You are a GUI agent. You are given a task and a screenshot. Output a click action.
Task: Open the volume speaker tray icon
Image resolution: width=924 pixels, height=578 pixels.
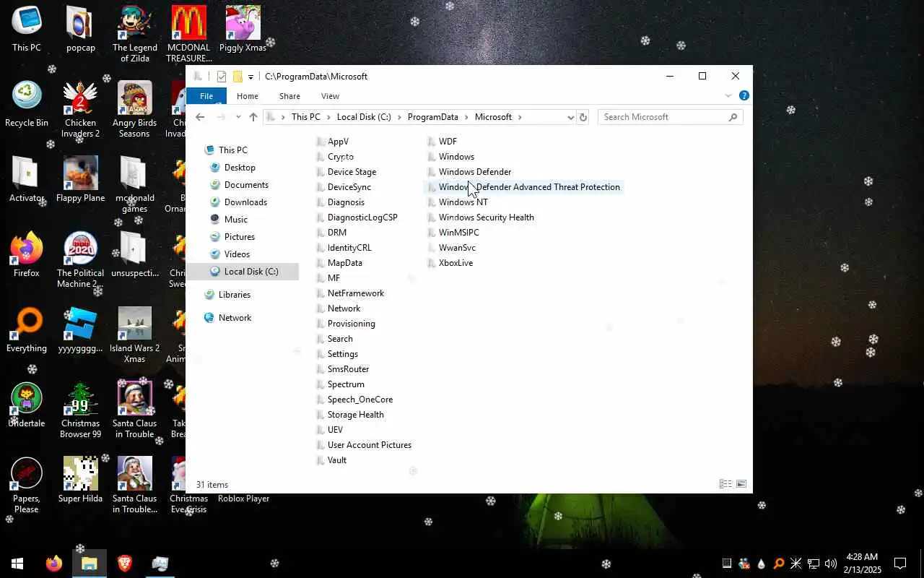[x=830, y=564]
